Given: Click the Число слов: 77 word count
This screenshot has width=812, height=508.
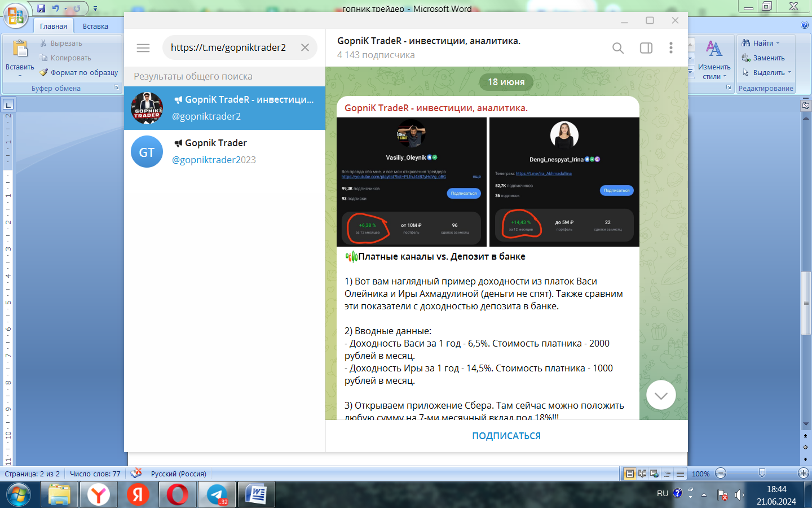Looking at the screenshot, I should (x=95, y=474).
